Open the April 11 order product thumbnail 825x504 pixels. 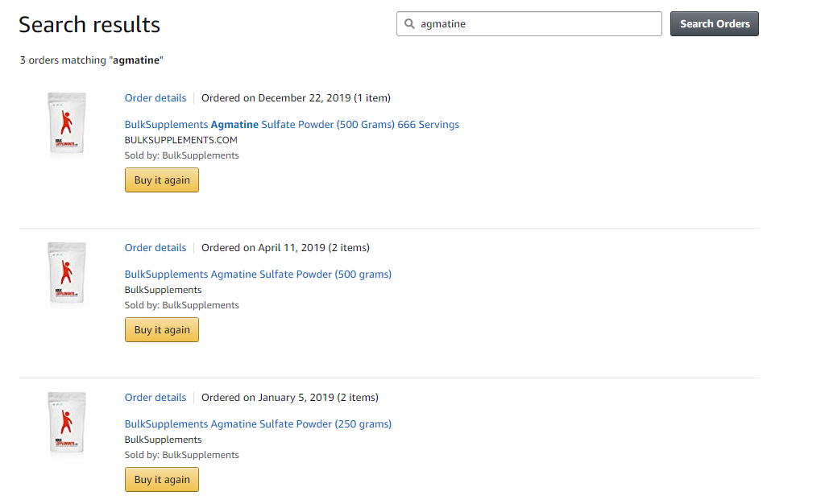tap(67, 274)
